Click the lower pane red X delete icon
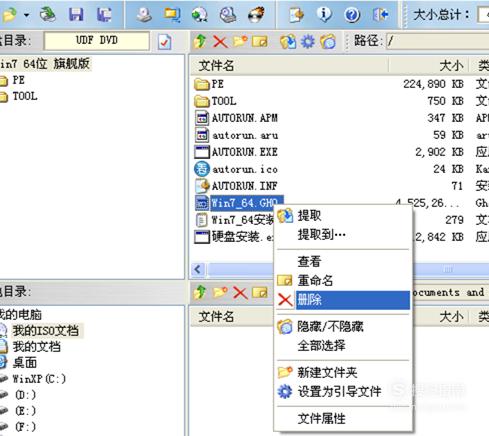This screenshot has height=436, width=489. (240, 293)
